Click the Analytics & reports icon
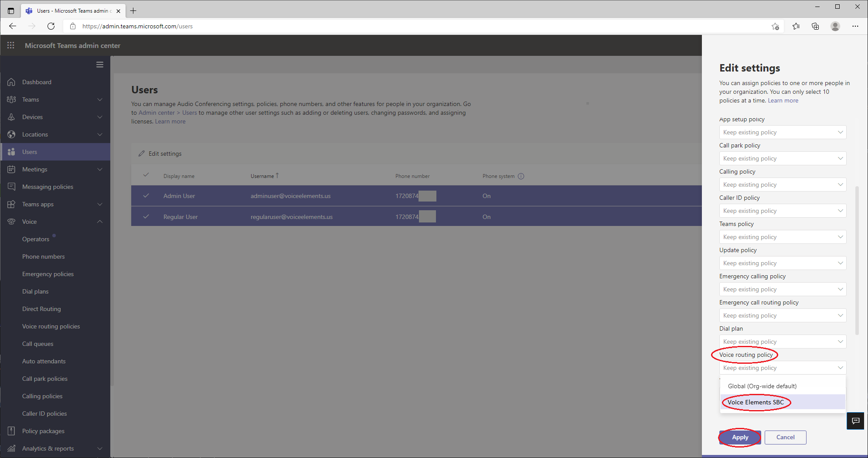868x458 pixels. pos(11,448)
